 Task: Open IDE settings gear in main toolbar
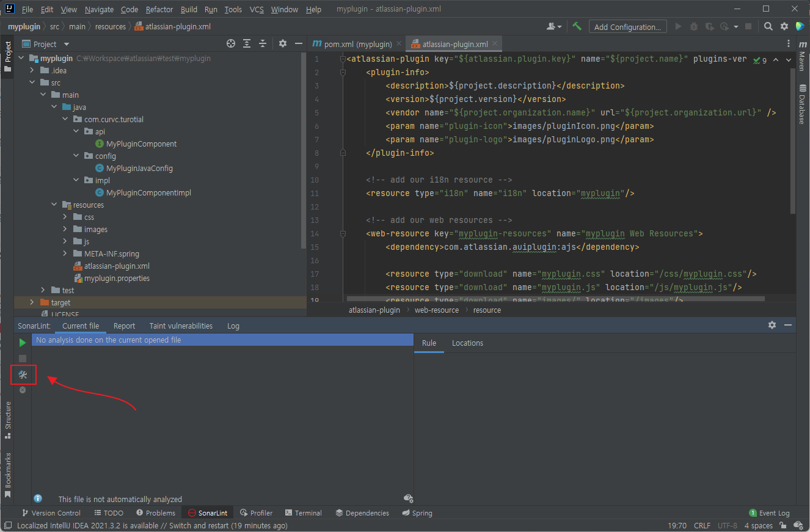pyautogui.click(x=786, y=26)
